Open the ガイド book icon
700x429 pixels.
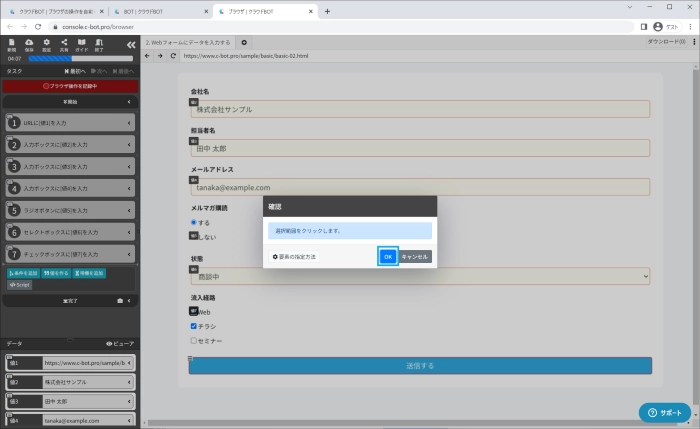click(x=81, y=44)
